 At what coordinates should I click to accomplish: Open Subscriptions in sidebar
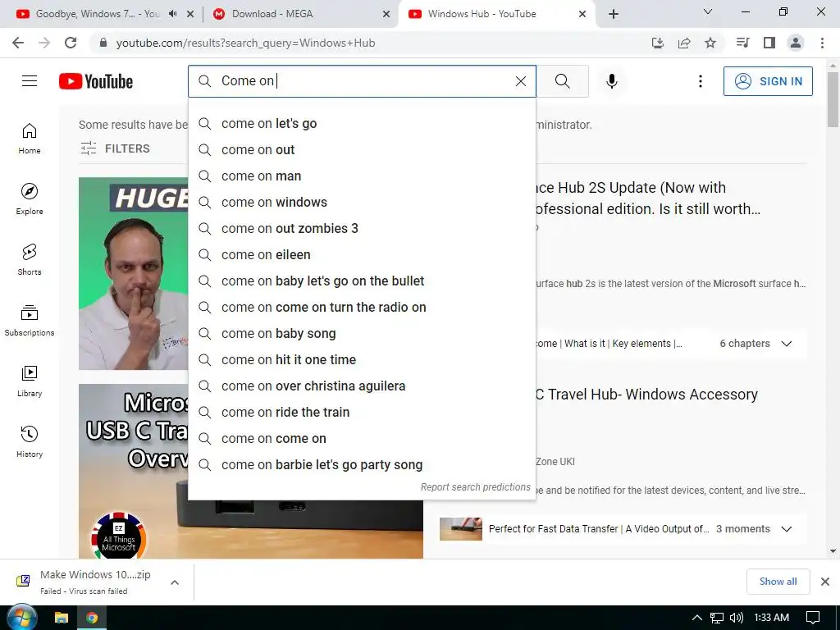[x=30, y=321]
